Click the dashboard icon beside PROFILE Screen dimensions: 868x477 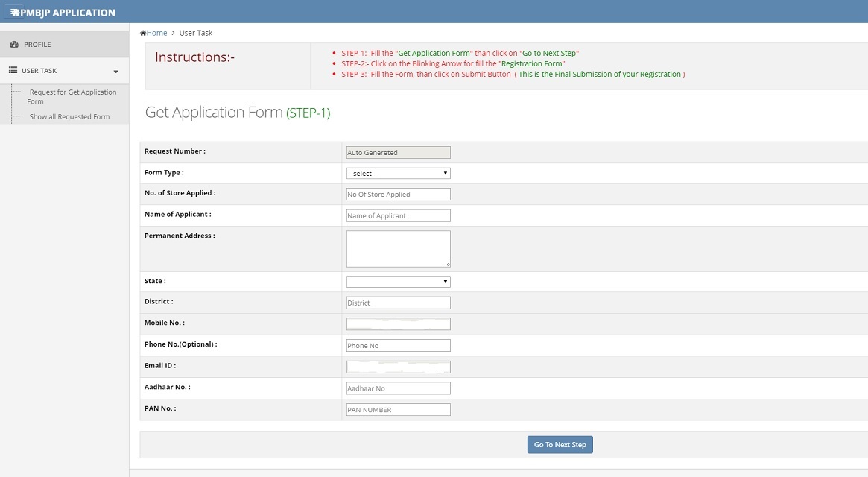(13, 45)
